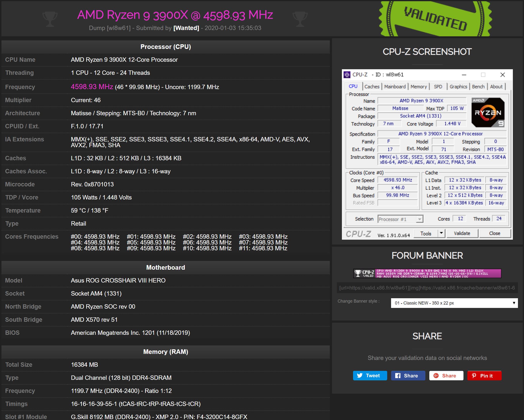The height and width of the screenshot is (420, 524).
Task: Open the Processor #1 selection combo box
Action: (400, 219)
